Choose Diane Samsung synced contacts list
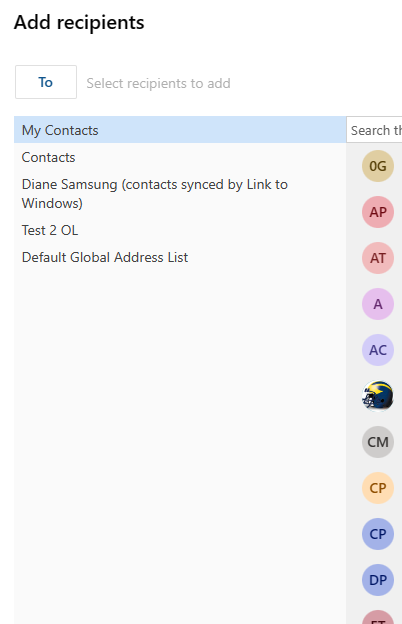Screen dimensions: 402x624 tap(180, 194)
